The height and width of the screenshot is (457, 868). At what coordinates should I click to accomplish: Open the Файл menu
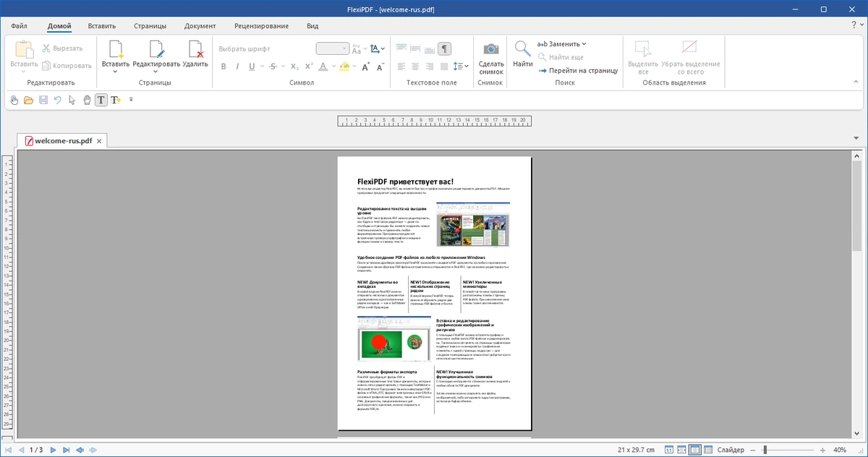coord(20,26)
